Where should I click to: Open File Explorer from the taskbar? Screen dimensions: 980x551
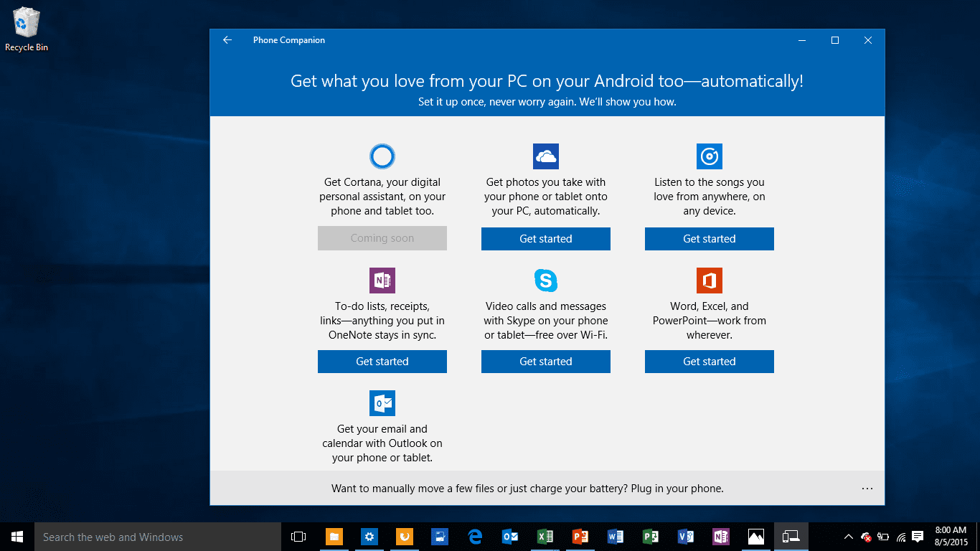334,537
